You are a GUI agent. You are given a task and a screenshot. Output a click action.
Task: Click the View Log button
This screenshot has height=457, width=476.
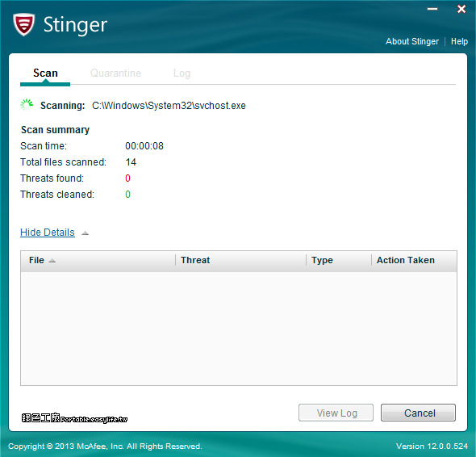click(336, 413)
